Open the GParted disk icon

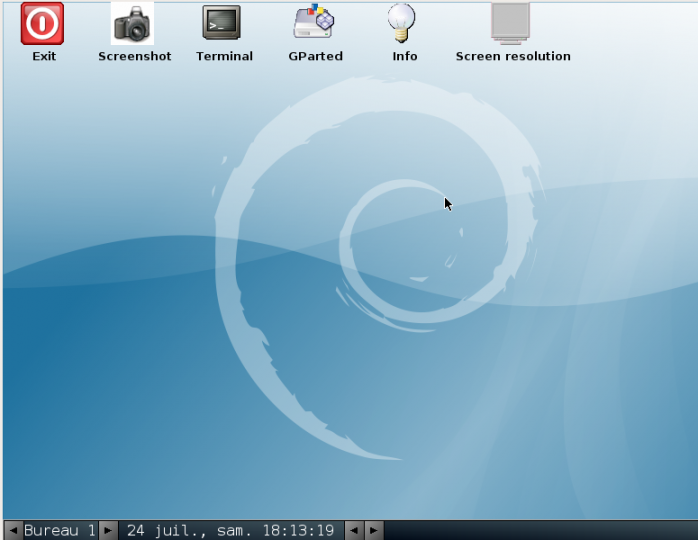click(314, 23)
